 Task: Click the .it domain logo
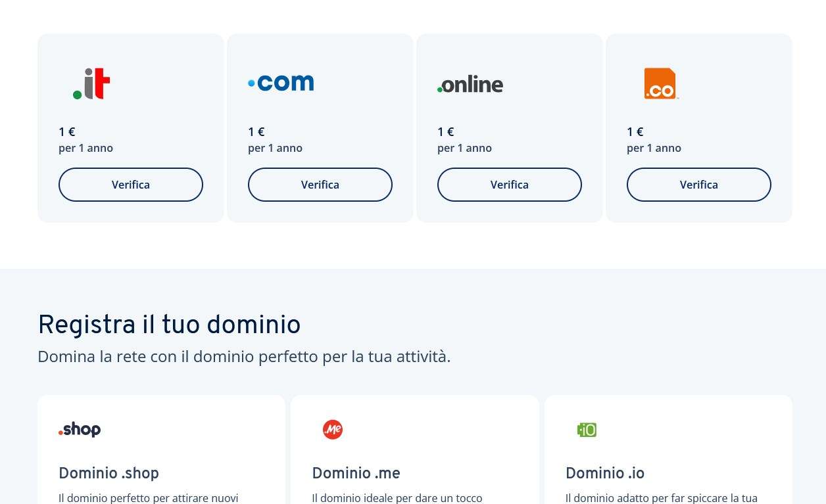(x=91, y=83)
